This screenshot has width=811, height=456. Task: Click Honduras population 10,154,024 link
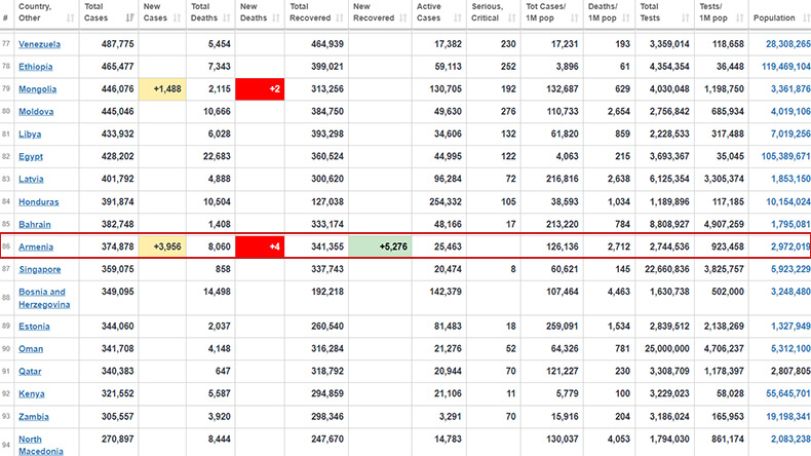coord(788,202)
